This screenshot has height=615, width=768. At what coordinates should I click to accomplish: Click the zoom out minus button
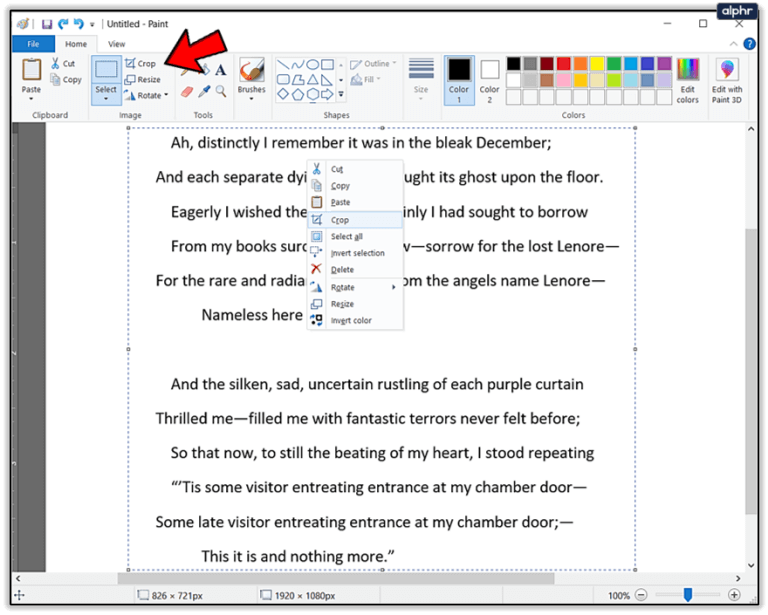click(x=641, y=595)
